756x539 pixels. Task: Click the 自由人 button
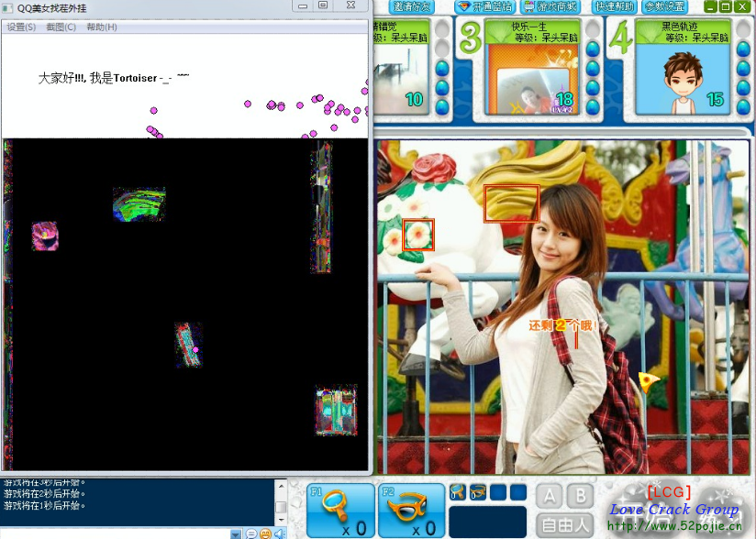click(565, 525)
